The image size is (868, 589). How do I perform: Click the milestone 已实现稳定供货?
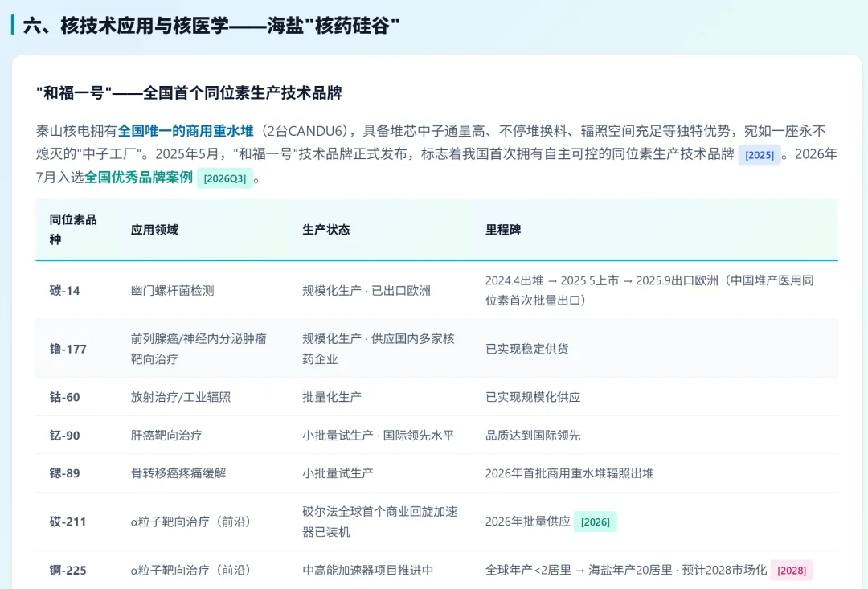pos(527,349)
